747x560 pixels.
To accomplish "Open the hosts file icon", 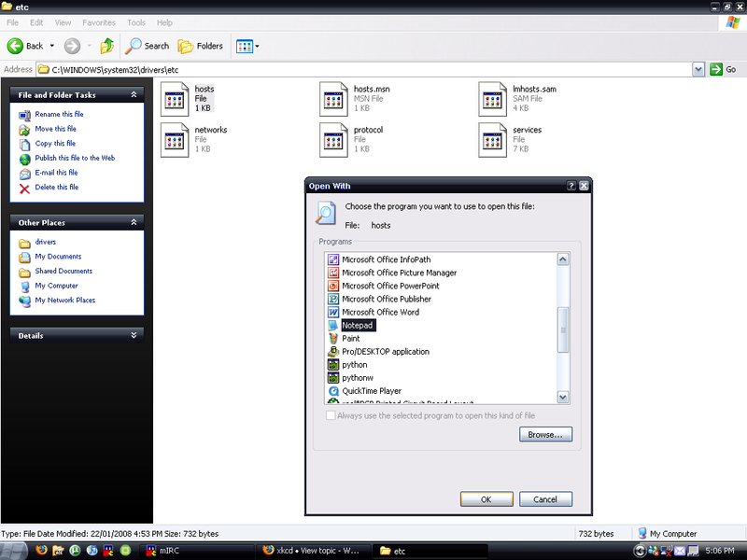I will pos(175,99).
